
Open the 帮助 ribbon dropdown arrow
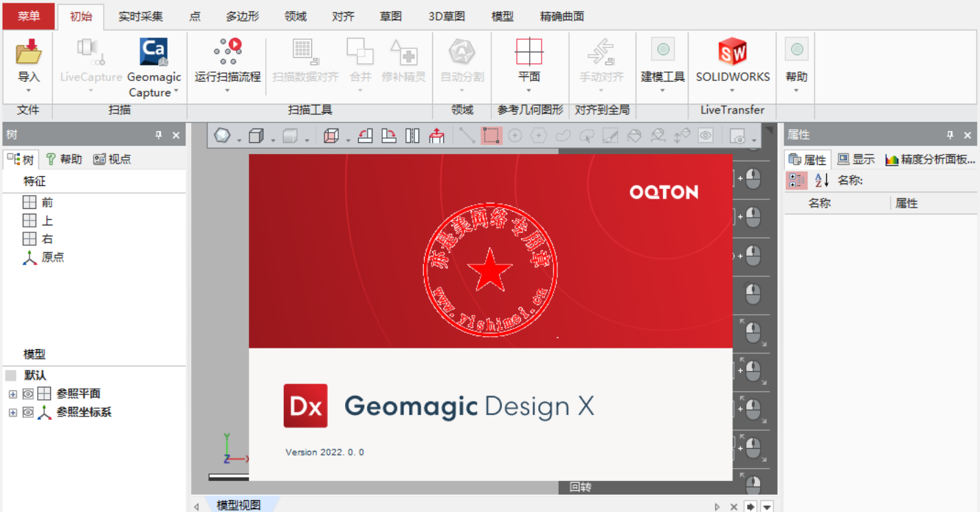[797, 90]
